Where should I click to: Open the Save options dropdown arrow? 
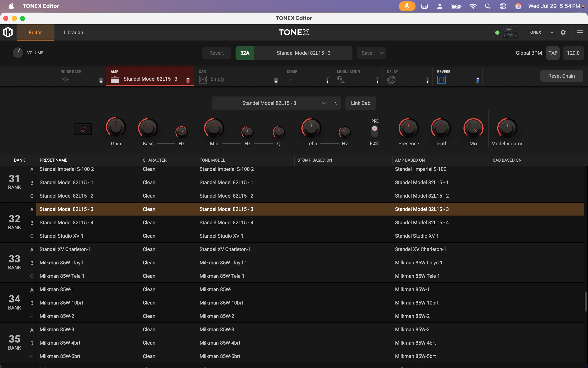click(382, 53)
